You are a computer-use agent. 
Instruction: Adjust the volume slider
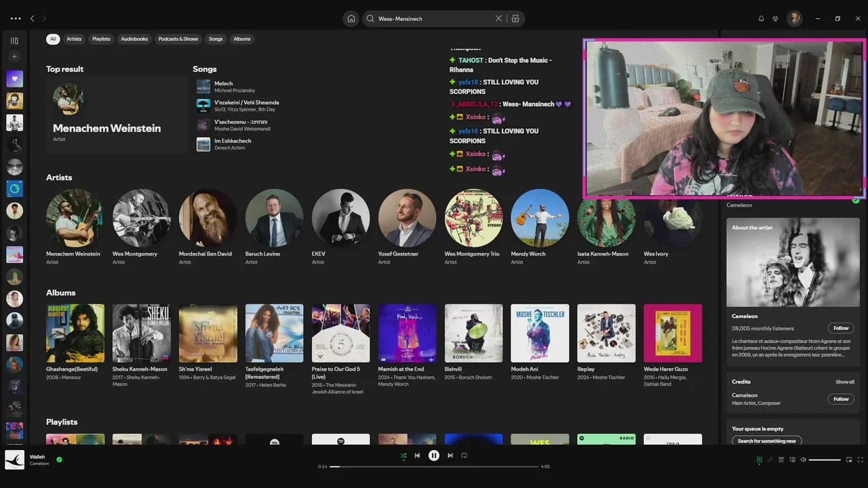825,460
